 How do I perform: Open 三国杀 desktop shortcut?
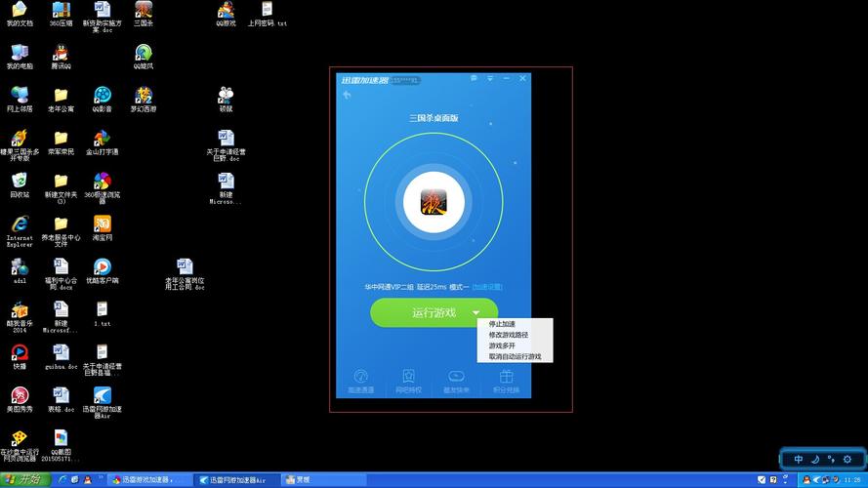(144, 14)
